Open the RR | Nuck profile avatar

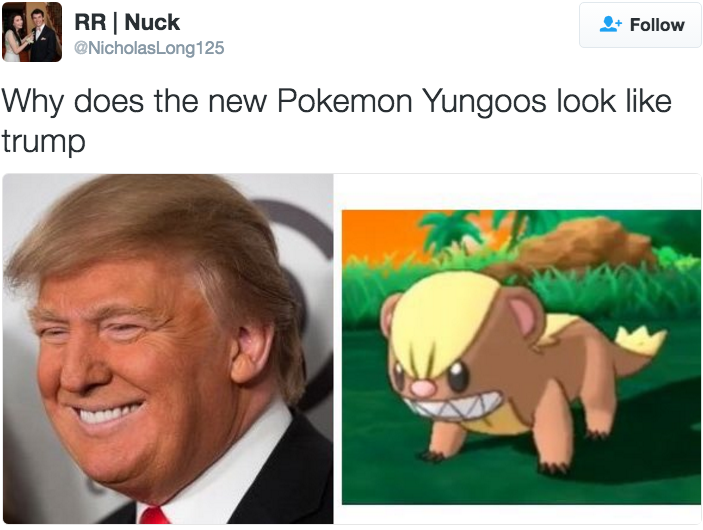32,32
